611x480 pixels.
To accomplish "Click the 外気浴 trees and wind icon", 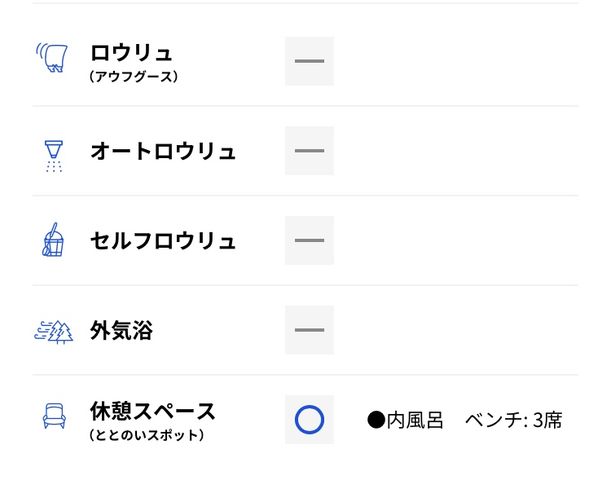I will [54, 332].
